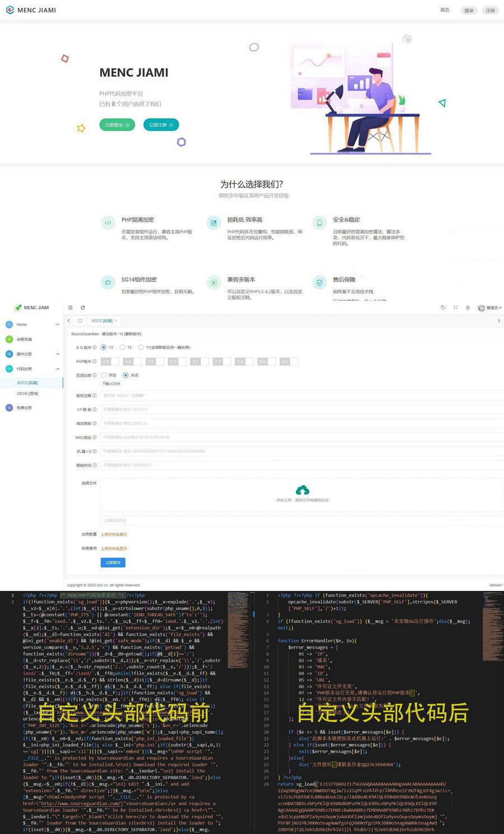Click the refresh icon in the admin toolbar
The height and width of the screenshot is (834, 504).
tap(83, 307)
